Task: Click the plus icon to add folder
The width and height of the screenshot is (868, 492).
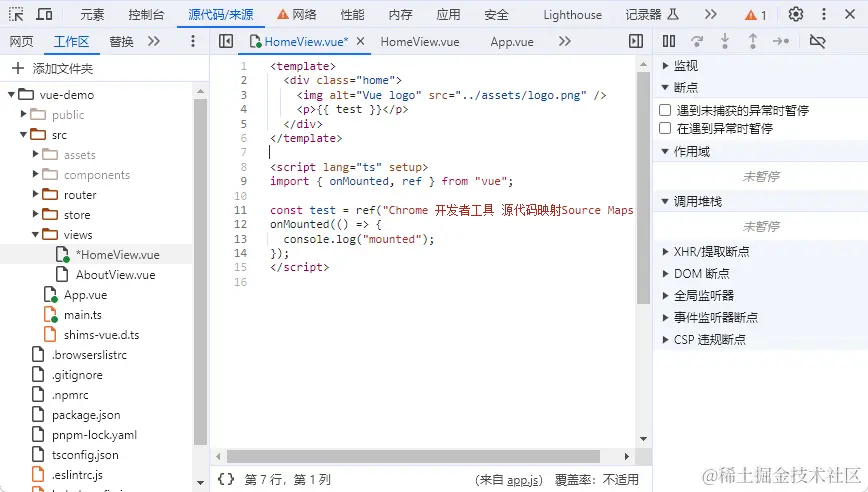Action: pyautogui.click(x=18, y=68)
